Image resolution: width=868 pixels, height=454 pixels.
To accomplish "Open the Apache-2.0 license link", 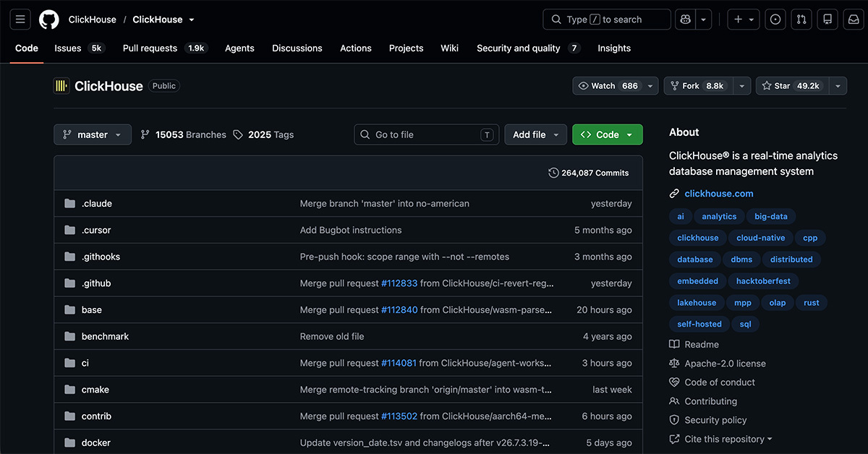I will (725, 364).
